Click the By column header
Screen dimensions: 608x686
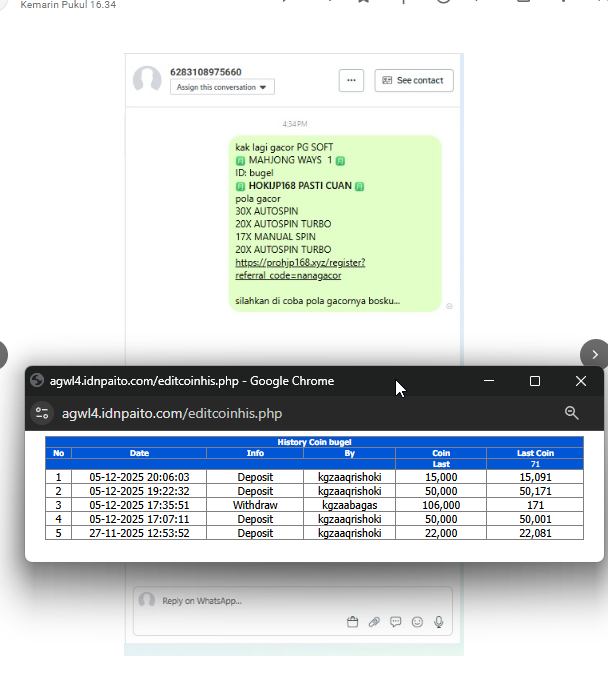(349, 453)
